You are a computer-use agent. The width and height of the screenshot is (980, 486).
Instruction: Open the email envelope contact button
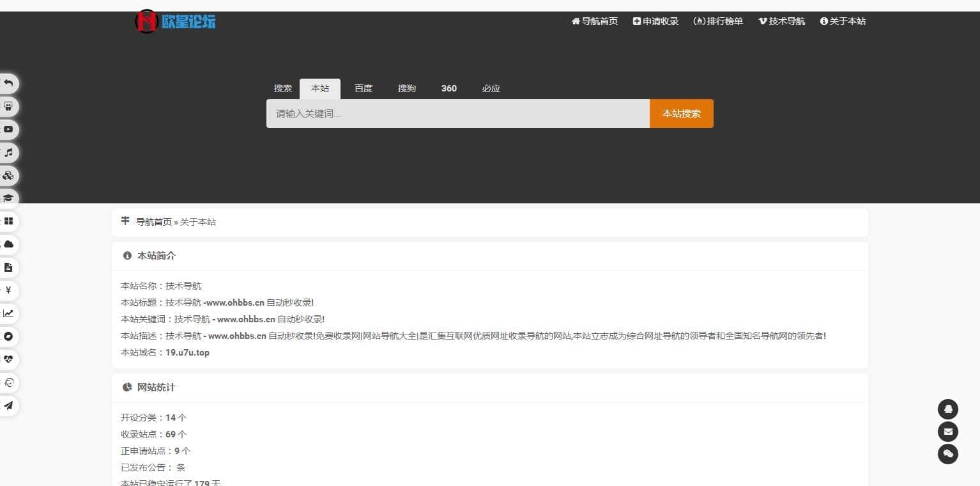point(947,432)
